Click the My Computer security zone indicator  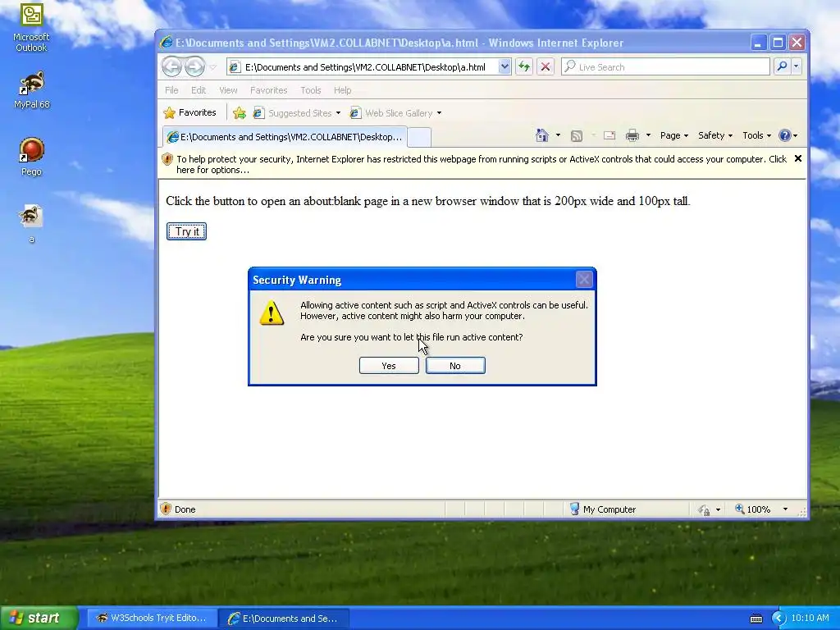[603, 509]
